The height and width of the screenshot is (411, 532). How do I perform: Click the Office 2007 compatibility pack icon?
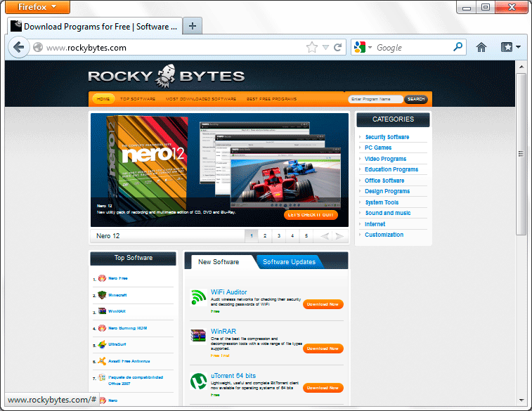(102, 377)
